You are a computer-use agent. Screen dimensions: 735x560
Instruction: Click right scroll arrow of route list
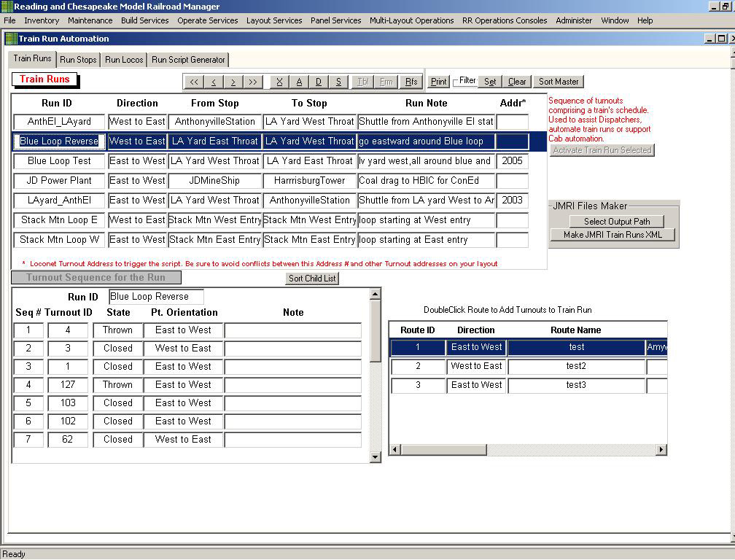coord(661,450)
